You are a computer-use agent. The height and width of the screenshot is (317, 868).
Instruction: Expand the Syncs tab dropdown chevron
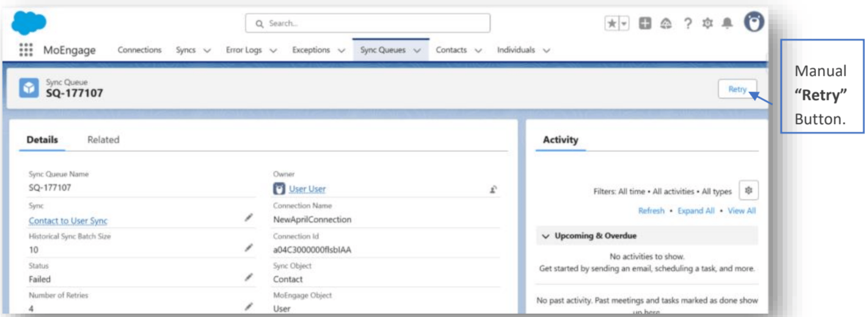(x=207, y=51)
